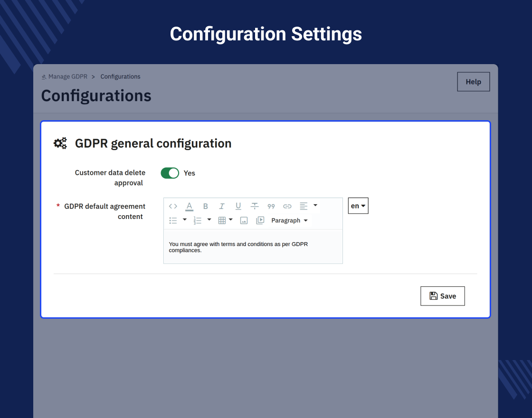This screenshot has height=418, width=532.
Task: Insert a blockquote with quote icon
Action: 271,206
